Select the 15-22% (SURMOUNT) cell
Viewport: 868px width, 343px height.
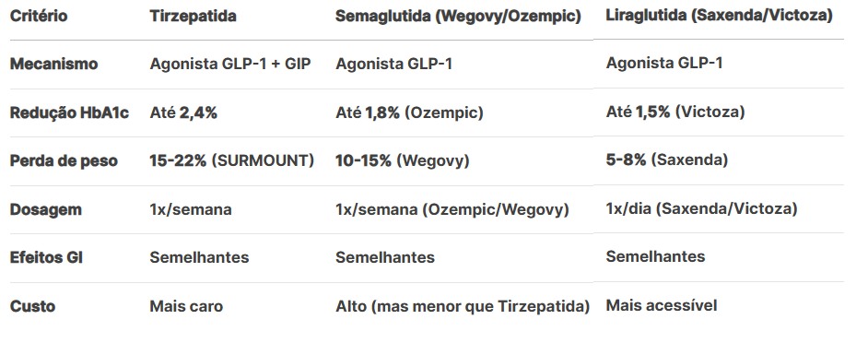232,161
